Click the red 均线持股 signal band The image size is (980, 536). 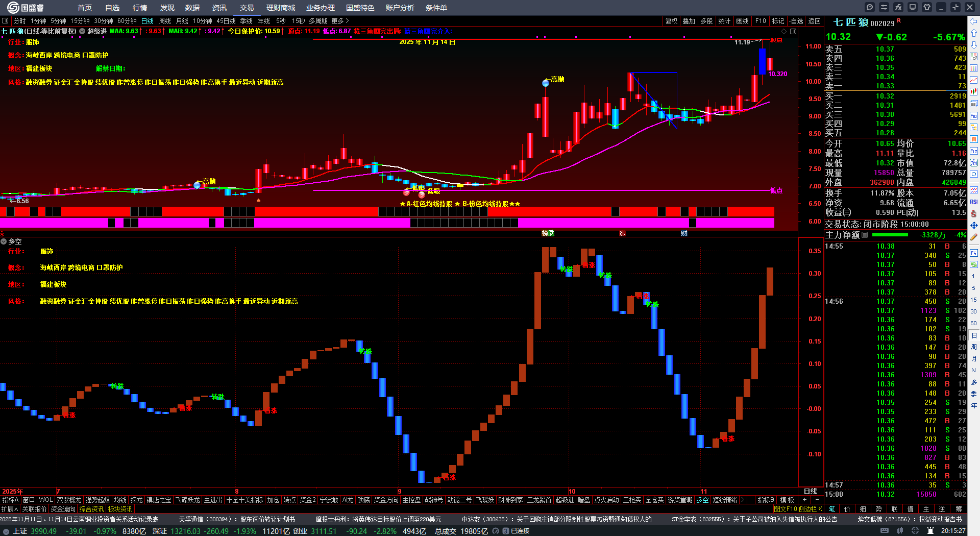[387, 211]
